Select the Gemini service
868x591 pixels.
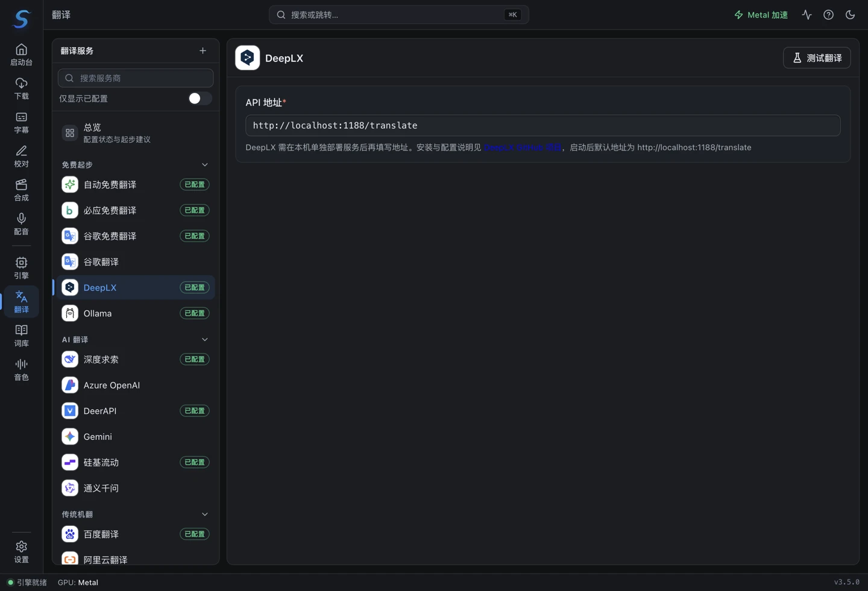coord(136,437)
